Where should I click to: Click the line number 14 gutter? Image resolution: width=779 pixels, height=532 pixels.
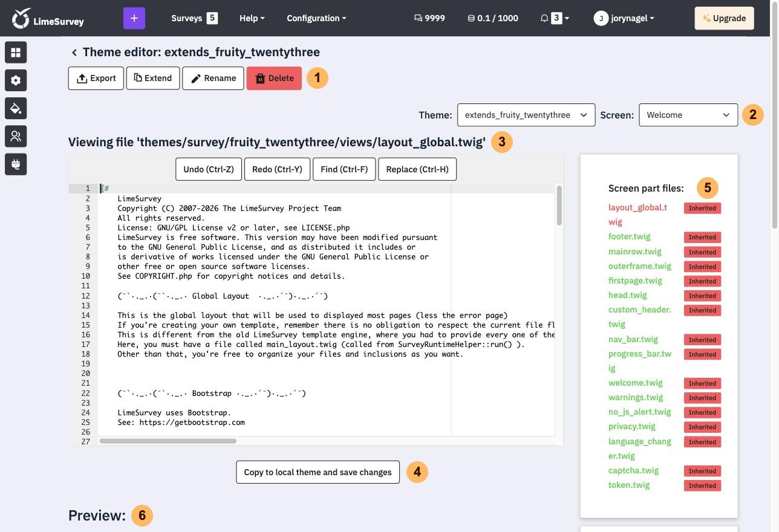85,315
